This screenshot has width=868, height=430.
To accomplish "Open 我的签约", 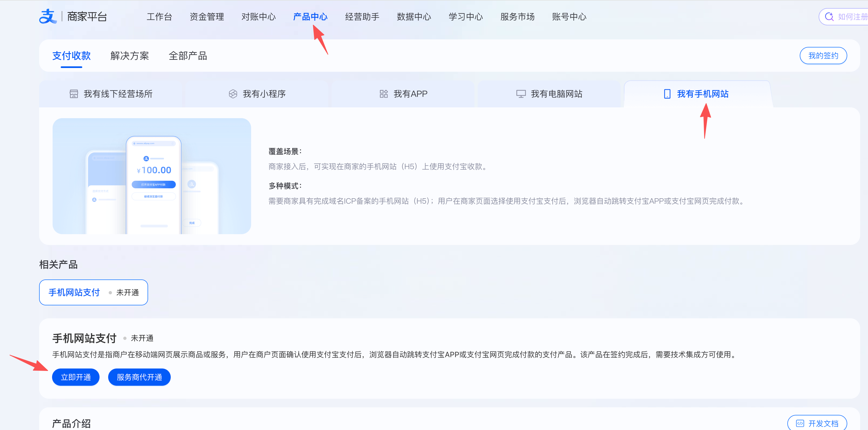I will [823, 55].
